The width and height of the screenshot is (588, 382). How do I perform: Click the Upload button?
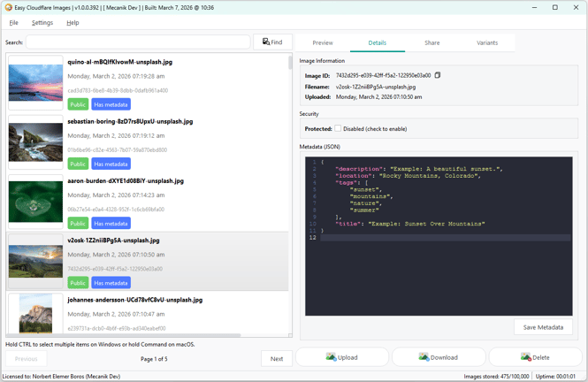click(342, 357)
